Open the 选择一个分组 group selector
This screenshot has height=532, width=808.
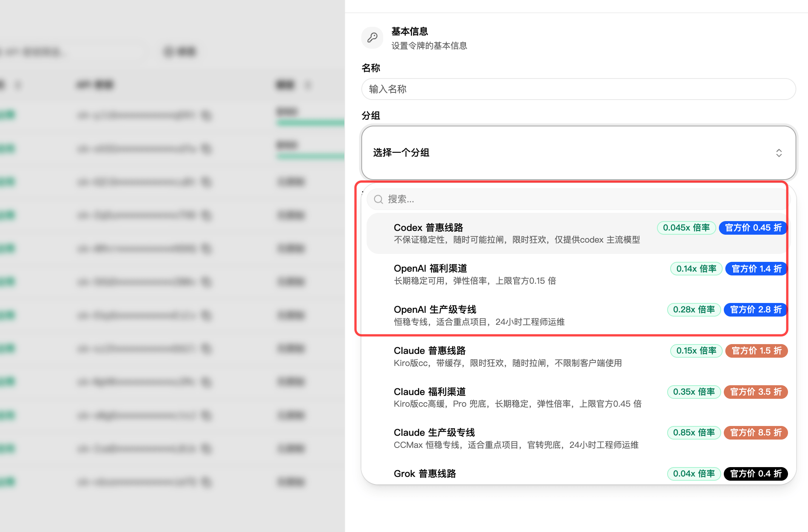pos(578,153)
